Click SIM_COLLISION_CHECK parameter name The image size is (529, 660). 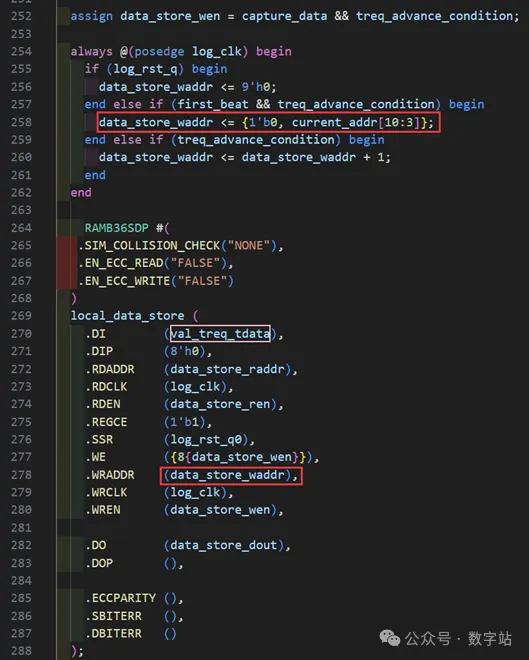coord(152,245)
